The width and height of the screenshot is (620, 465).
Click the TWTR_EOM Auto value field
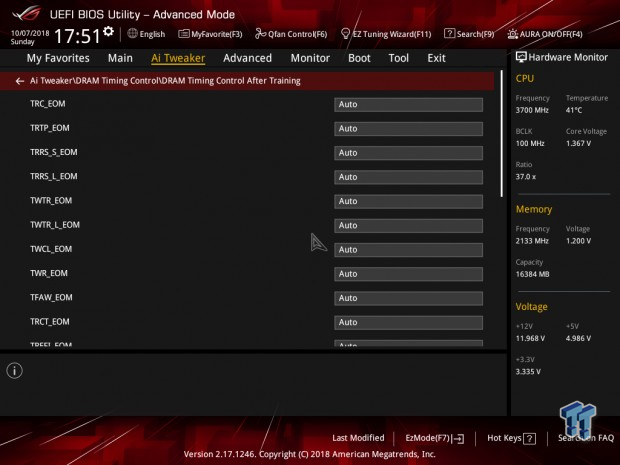(408, 201)
